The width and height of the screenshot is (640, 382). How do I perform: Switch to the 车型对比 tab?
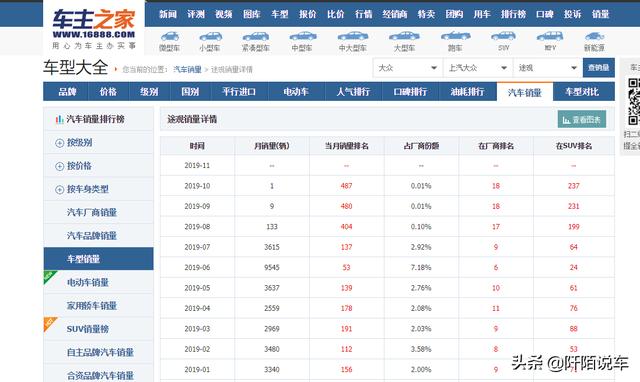tap(582, 91)
